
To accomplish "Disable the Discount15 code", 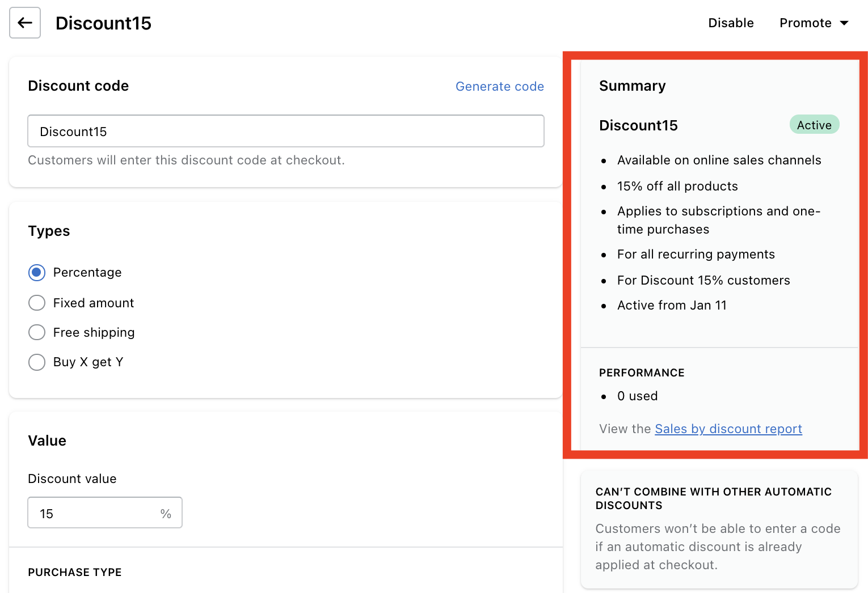I will click(x=731, y=23).
